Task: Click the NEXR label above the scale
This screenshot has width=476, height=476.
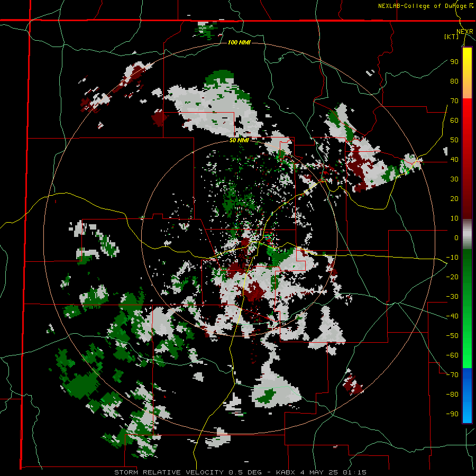Action: [x=465, y=32]
